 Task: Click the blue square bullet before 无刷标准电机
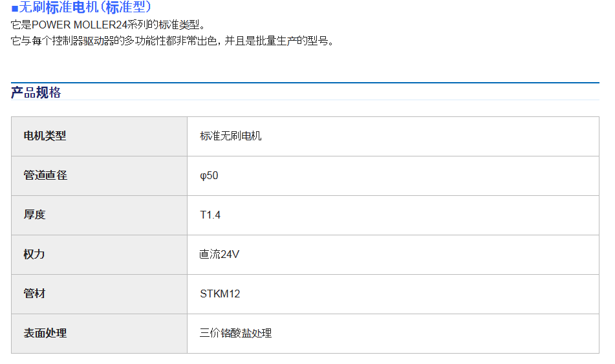tap(15, 8)
